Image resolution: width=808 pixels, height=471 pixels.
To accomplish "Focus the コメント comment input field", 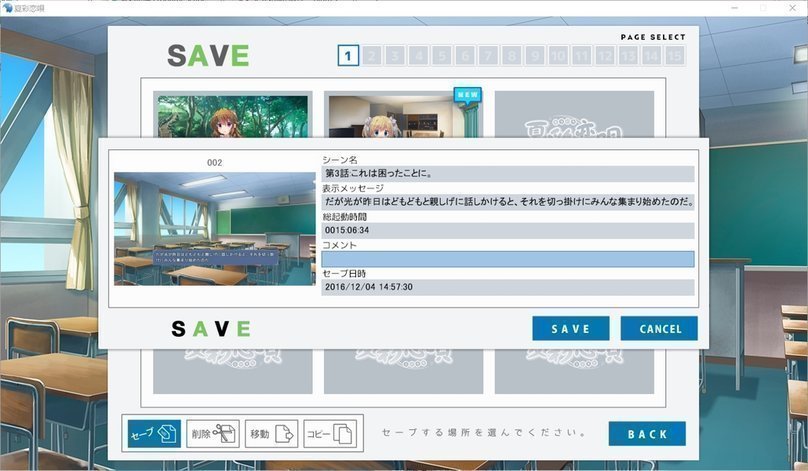I will (x=508, y=259).
